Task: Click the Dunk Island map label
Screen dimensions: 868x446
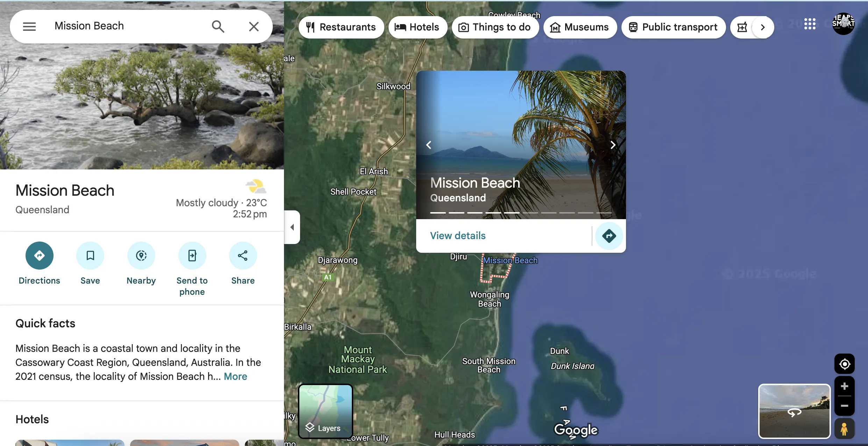Action: (572, 366)
